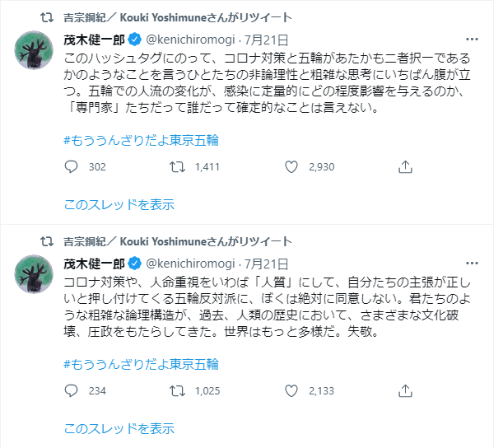Open more options menu on first tweet
Viewport: 503px width, 448px height.
(472, 38)
